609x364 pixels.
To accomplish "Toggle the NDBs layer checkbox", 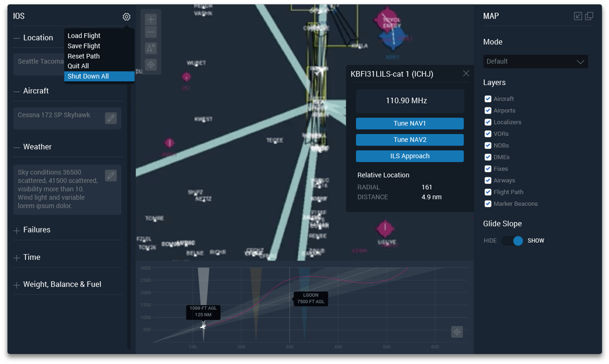I will point(488,145).
